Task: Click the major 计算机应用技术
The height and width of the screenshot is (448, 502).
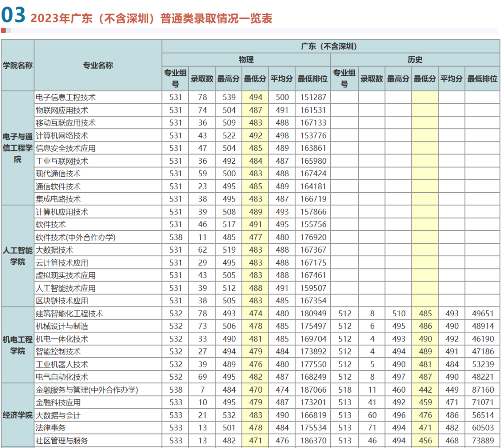Action: [62, 212]
